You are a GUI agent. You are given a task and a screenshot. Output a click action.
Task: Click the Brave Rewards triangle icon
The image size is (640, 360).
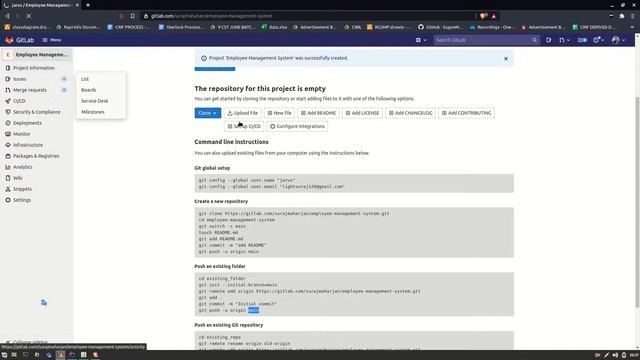point(493,16)
